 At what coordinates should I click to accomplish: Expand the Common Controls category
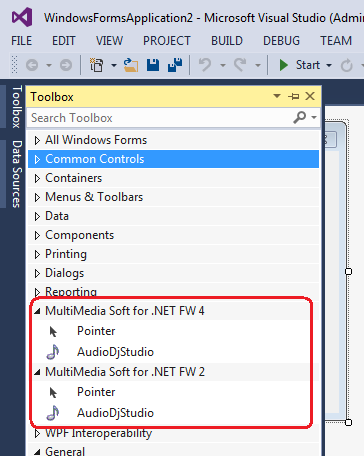tap(37, 159)
